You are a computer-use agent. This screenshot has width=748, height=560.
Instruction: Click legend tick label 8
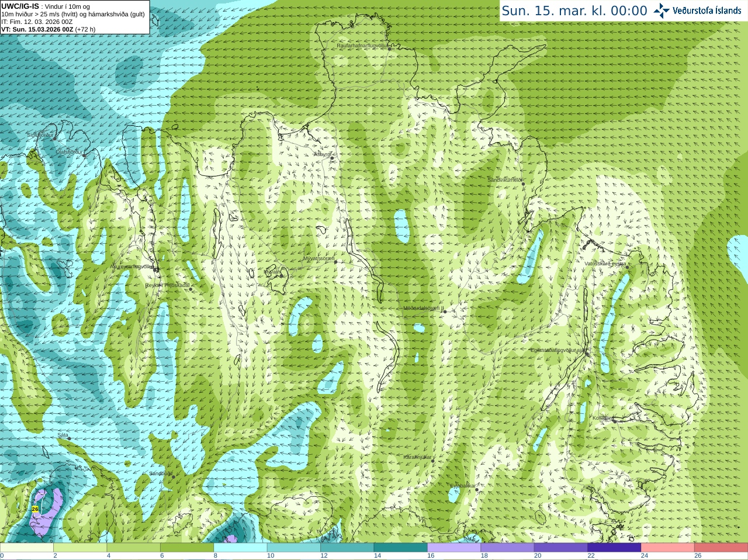[x=216, y=556]
